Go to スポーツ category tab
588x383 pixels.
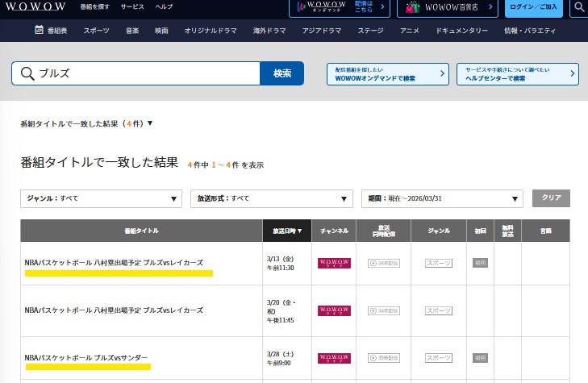pos(96,31)
